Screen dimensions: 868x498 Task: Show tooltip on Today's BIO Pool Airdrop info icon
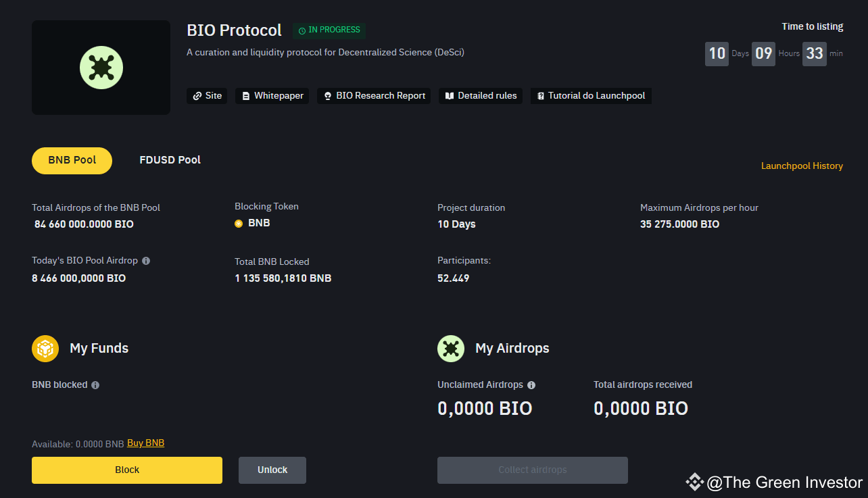coord(147,260)
